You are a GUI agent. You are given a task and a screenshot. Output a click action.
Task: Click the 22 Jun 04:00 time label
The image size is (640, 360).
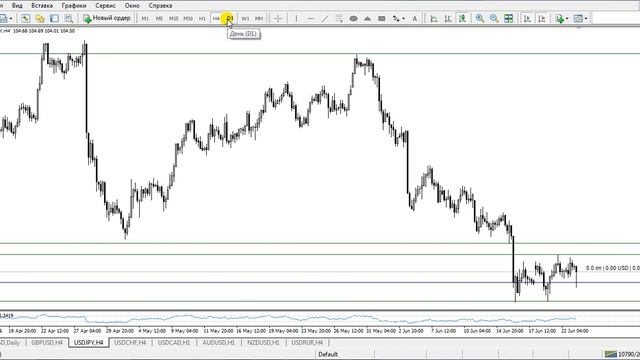tap(574, 331)
